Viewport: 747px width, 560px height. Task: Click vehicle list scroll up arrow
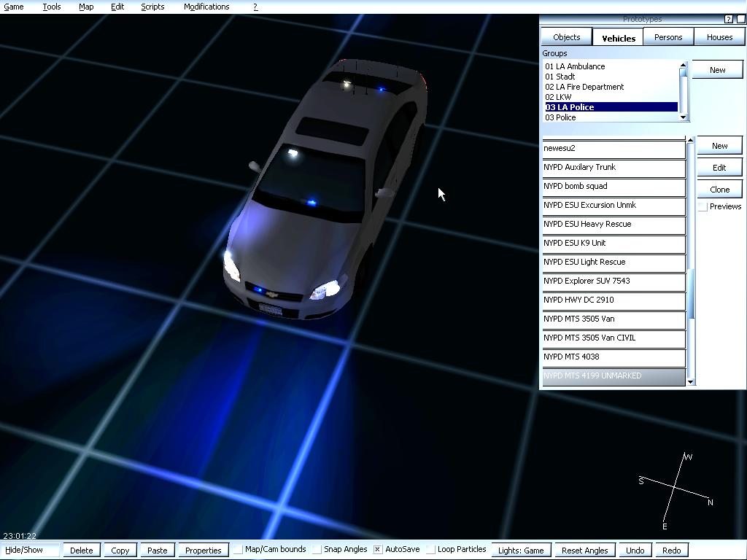click(690, 139)
